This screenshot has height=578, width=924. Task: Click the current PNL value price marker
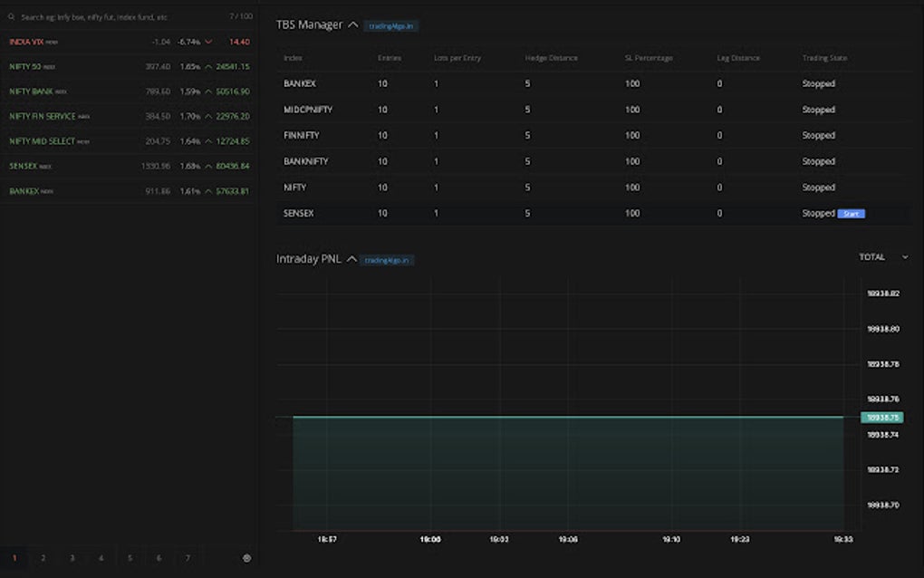[881, 418]
